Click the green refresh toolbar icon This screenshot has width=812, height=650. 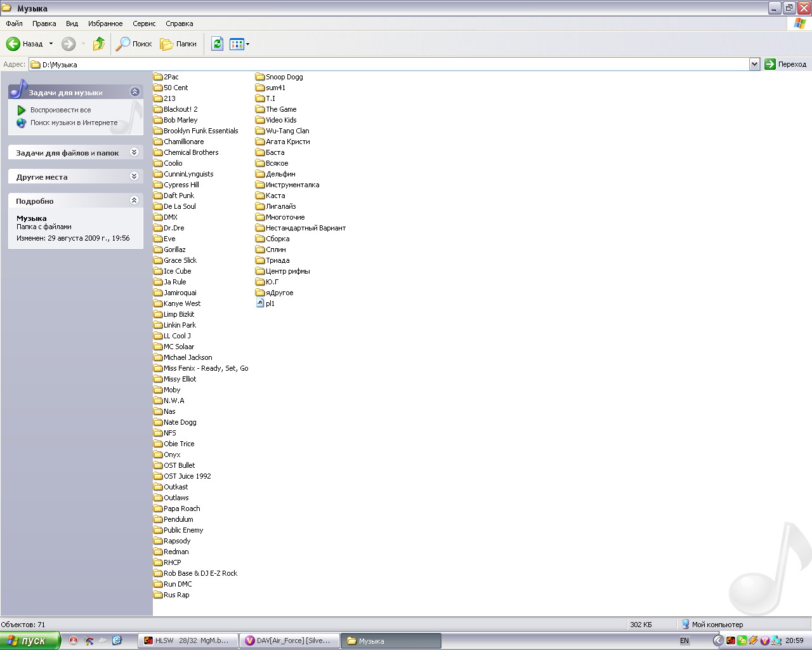click(x=217, y=44)
